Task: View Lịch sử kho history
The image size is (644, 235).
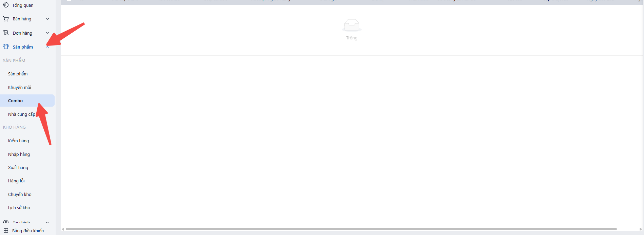Action: click(19, 207)
